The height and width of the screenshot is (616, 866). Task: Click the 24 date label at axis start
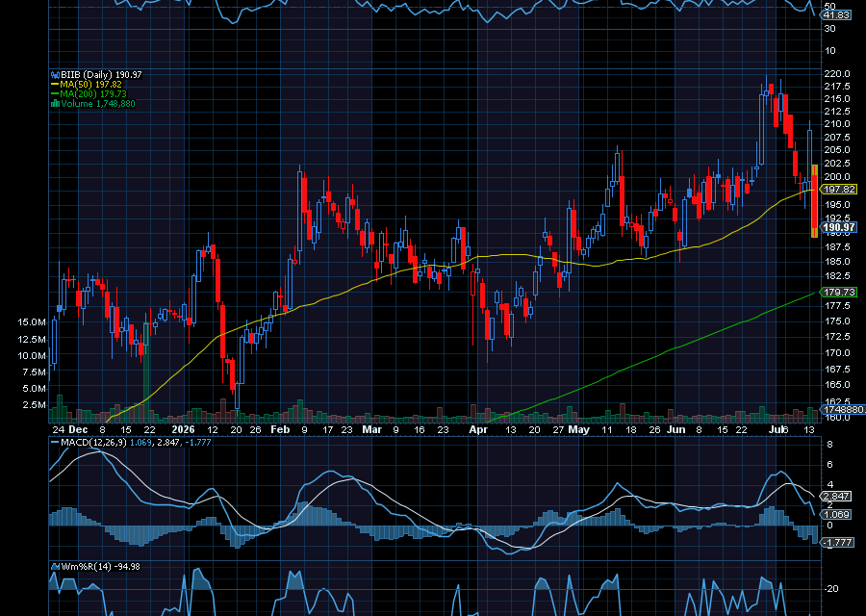click(59, 430)
